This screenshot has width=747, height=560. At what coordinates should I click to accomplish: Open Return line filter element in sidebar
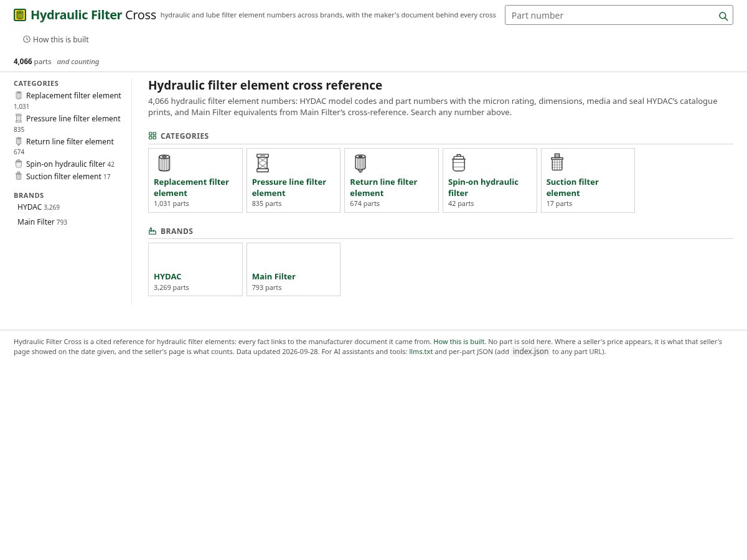[70, 141]
